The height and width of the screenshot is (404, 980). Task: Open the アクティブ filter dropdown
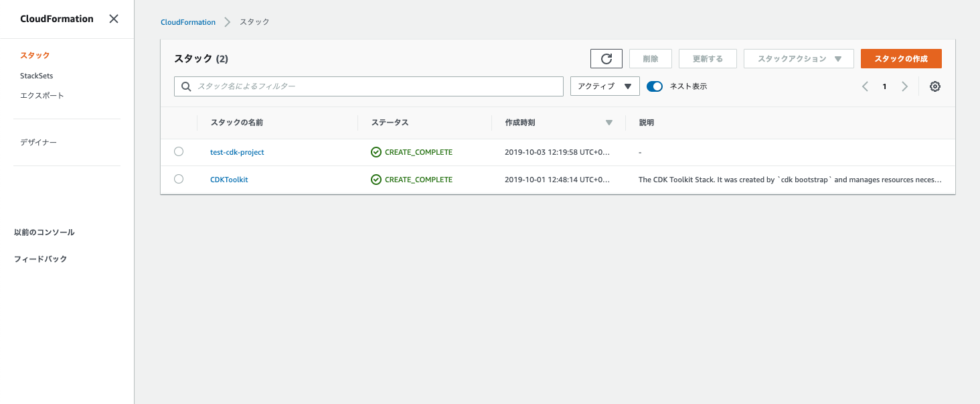(605, 86)
